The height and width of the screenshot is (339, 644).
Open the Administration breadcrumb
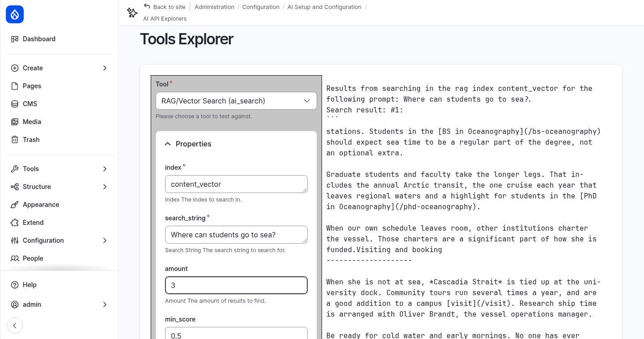pyautogui.click(x=214, y=7)
